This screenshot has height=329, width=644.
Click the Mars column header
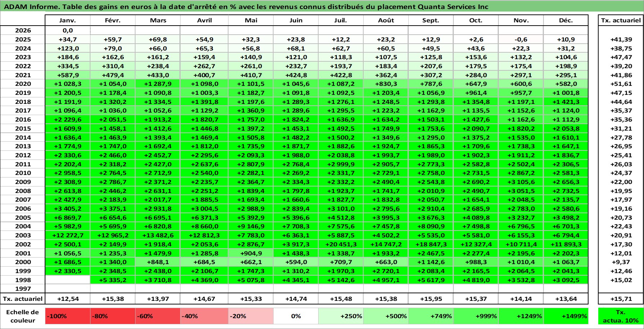pyautogui.click(x=158, y=21)
